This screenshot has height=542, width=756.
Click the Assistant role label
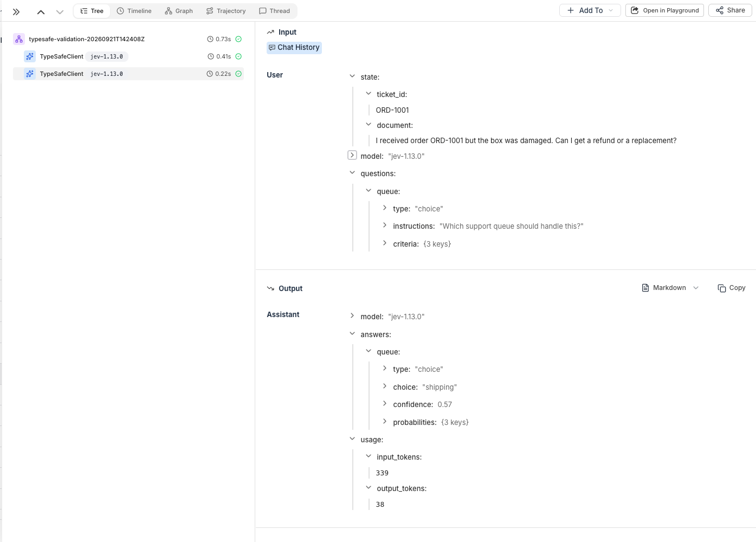pos(283,314)
